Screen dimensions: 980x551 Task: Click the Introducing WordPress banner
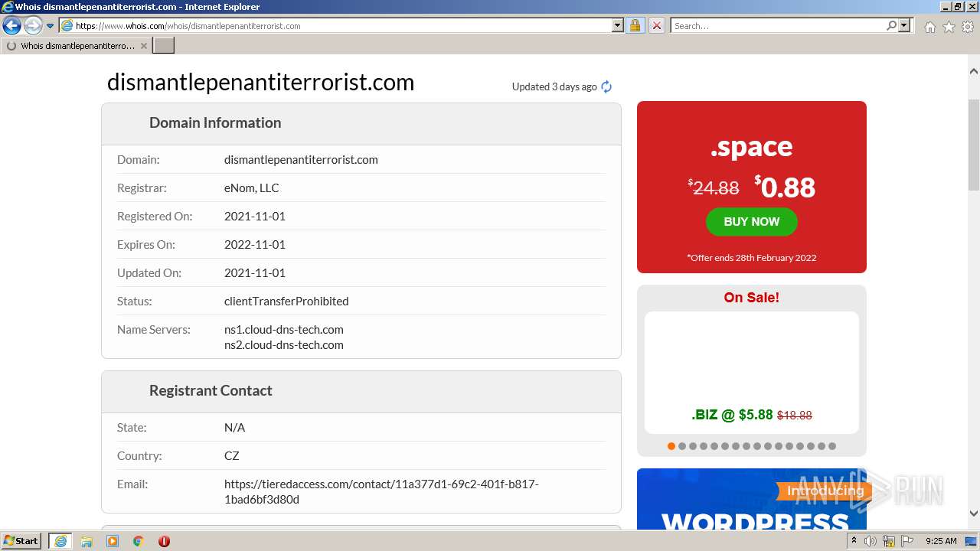click(751, 499)
